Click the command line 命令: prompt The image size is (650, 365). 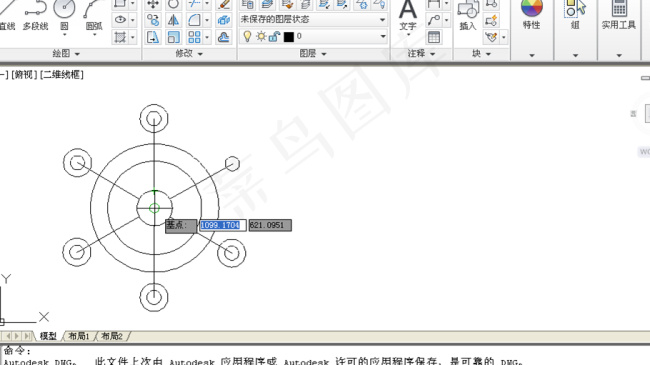(17, 351)
